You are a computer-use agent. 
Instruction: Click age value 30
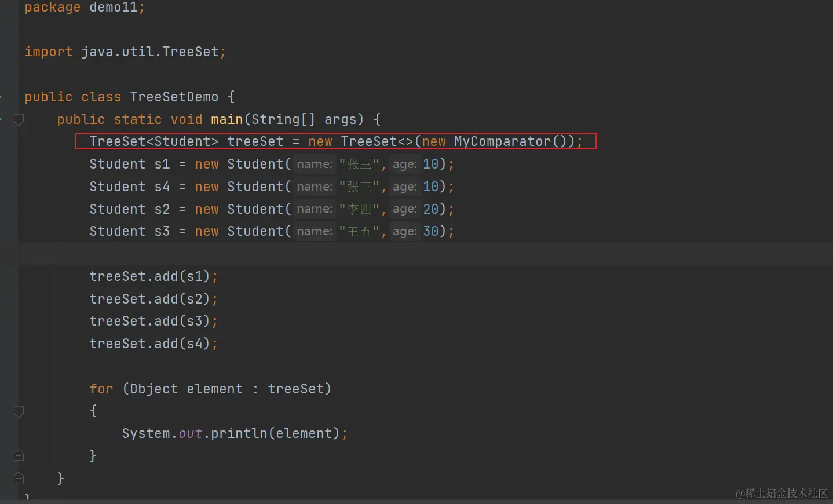431,231
